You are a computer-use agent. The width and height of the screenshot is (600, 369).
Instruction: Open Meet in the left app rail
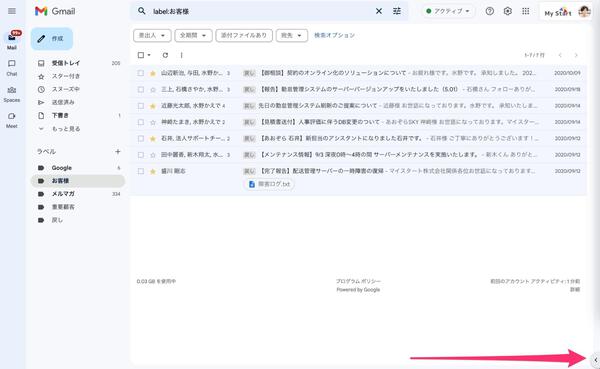click(x=12, y=120)
